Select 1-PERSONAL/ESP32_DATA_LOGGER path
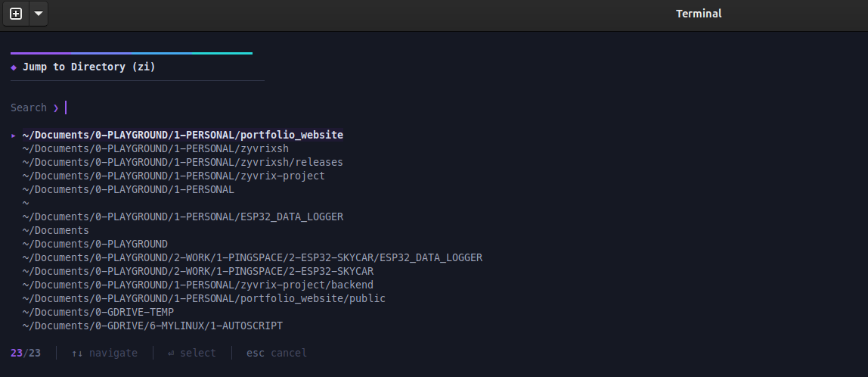The height and width of the screenshot is (377, 868). click(x=182, y=217)
